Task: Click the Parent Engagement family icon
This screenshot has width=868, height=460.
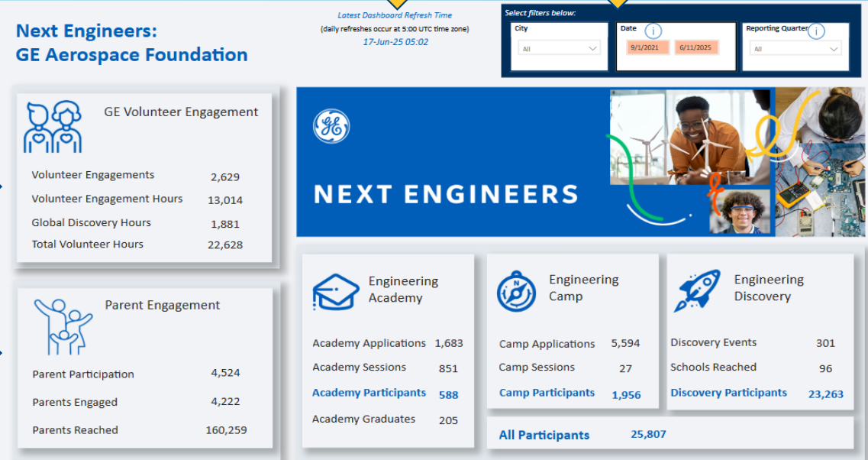Action: point(63,326)
